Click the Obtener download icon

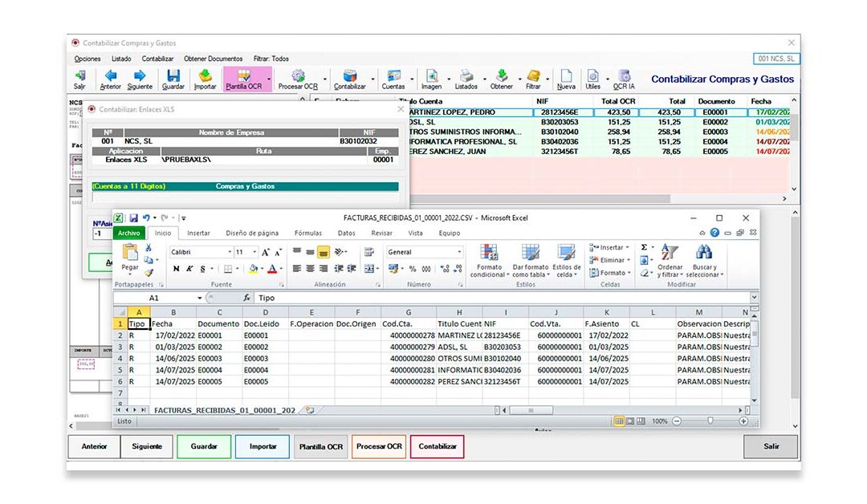pyautogui.click(x=502, y=79)
